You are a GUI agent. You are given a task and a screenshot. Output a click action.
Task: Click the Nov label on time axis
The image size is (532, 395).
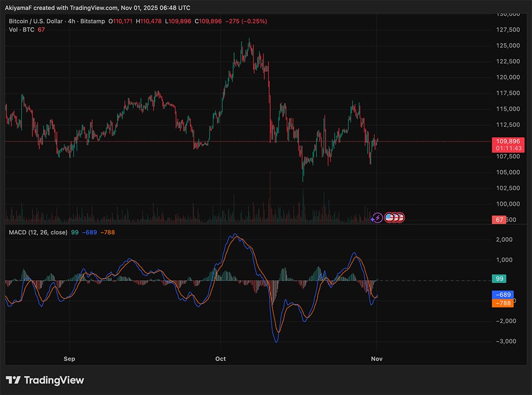(377, 359)
